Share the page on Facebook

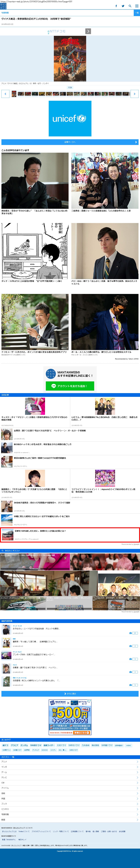click(116, 6)
